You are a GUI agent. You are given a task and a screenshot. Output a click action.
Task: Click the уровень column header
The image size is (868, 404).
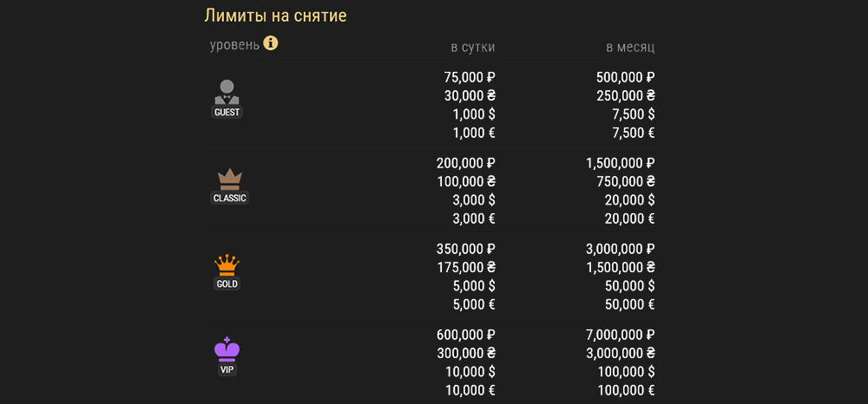tap(234, 44)
